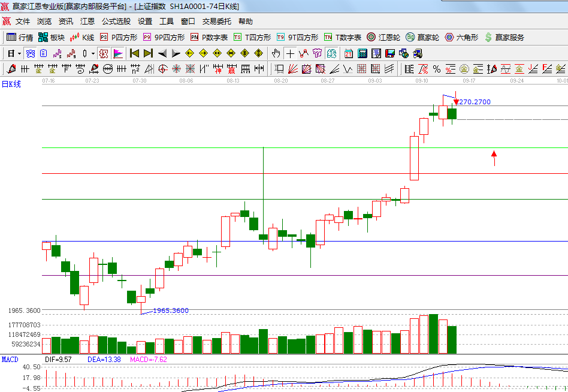
Task: Open the 交易委托 menu
Action: [x=216, y=22]
